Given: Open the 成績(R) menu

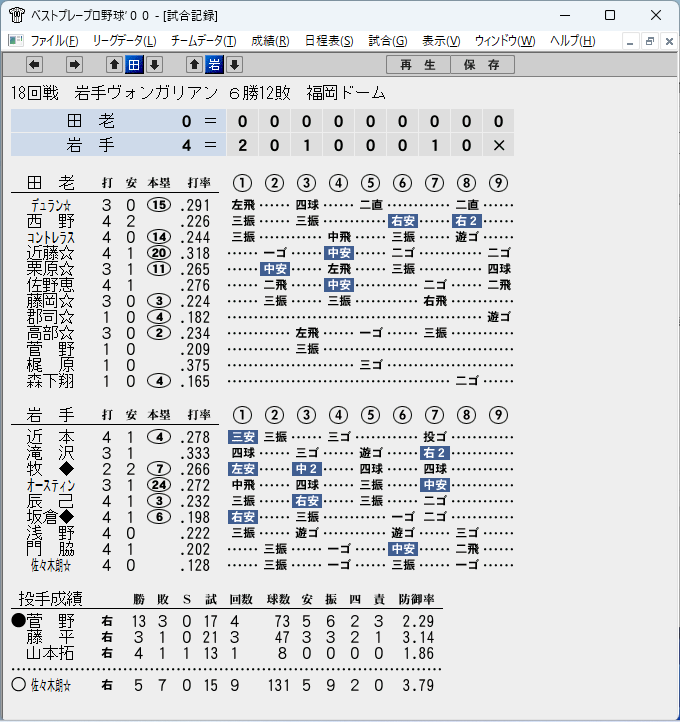Looking at the screenshot, I should [x=270, y=41].
